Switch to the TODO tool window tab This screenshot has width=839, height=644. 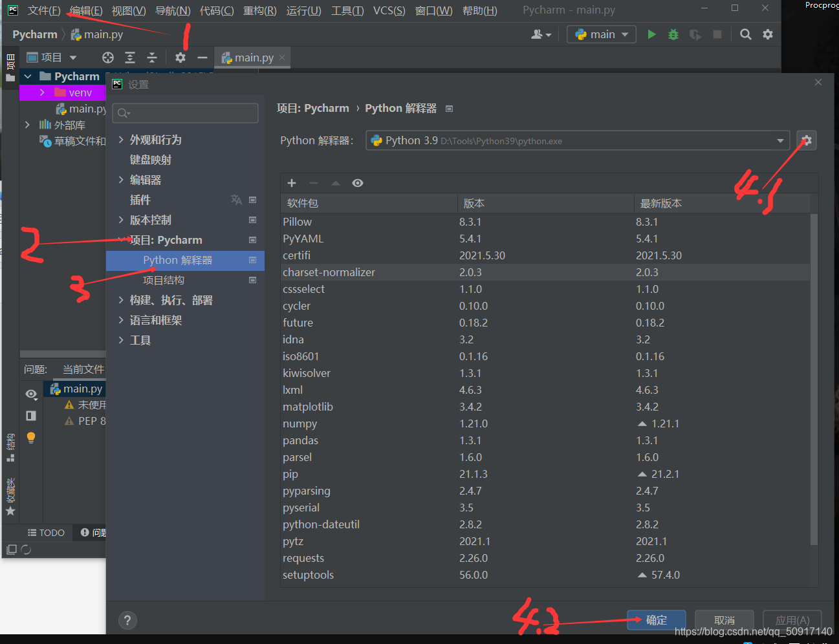point(46,533)
